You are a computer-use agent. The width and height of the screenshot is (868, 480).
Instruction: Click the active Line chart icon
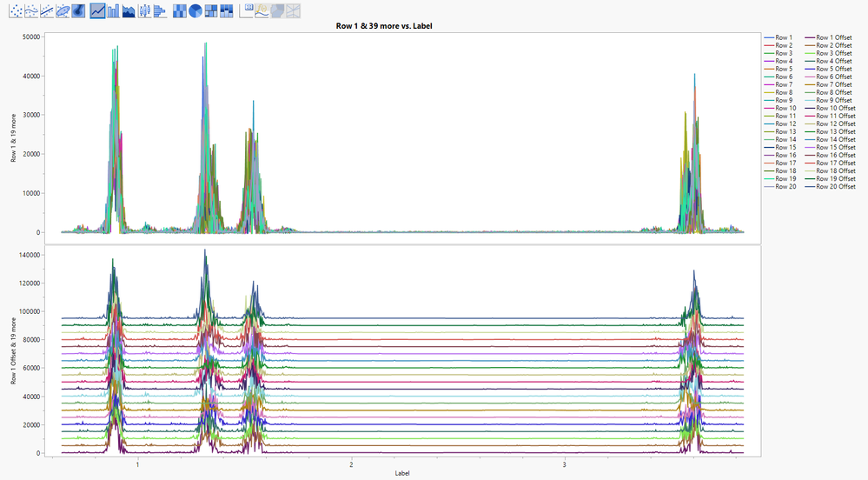tap(97, 10)
